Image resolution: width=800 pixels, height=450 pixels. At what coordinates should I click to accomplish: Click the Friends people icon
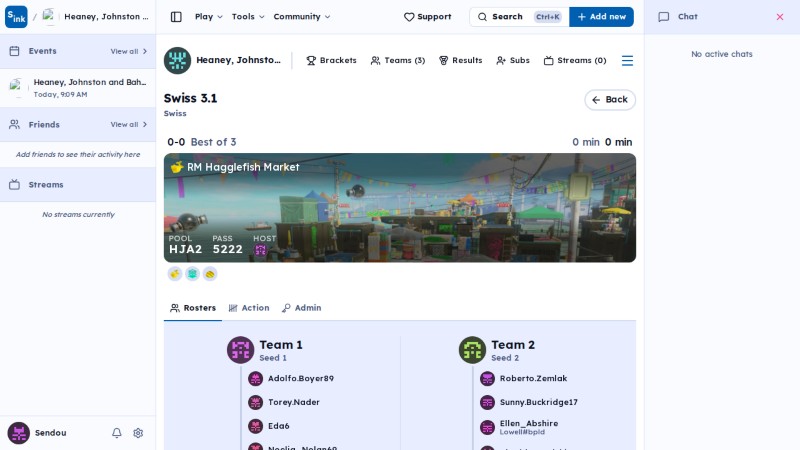click(14, 124)
